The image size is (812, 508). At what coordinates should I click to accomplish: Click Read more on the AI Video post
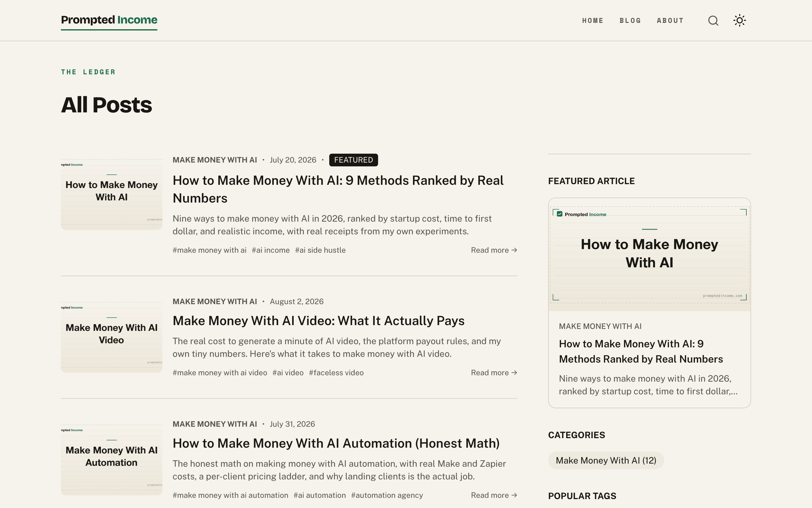(x=494, y=373)
